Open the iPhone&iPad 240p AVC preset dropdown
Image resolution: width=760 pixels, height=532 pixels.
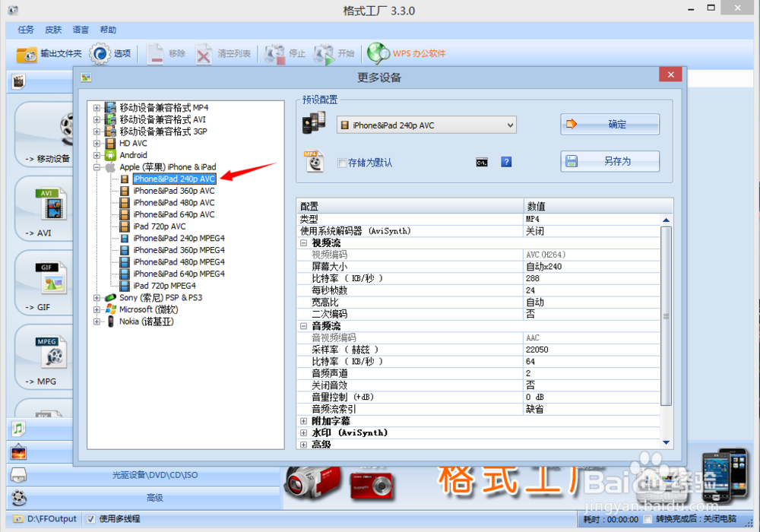tap(426, 125)
